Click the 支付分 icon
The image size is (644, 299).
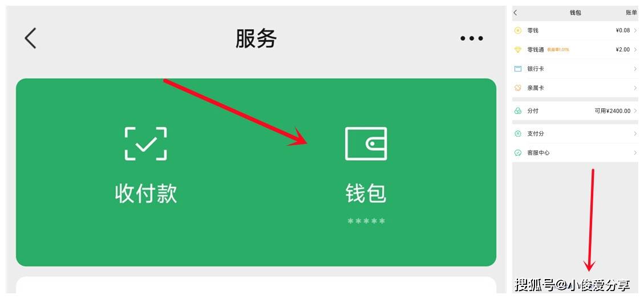518,134
